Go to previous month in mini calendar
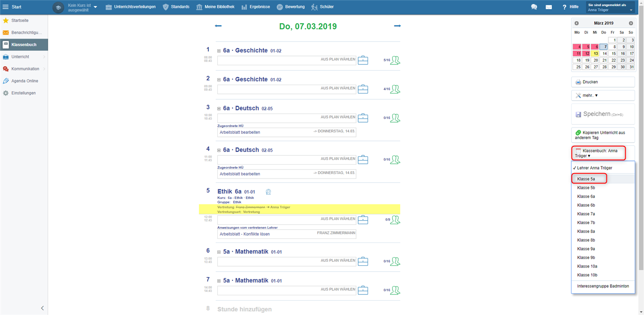Screen dimensions: 644x315 point(576,23)
